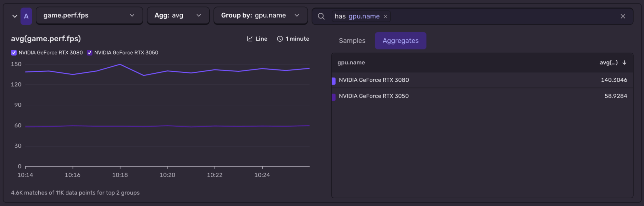This screenshot has height=206, width=644.
Task: Click the search magnifier icon
Action: (x=321, y=16)
